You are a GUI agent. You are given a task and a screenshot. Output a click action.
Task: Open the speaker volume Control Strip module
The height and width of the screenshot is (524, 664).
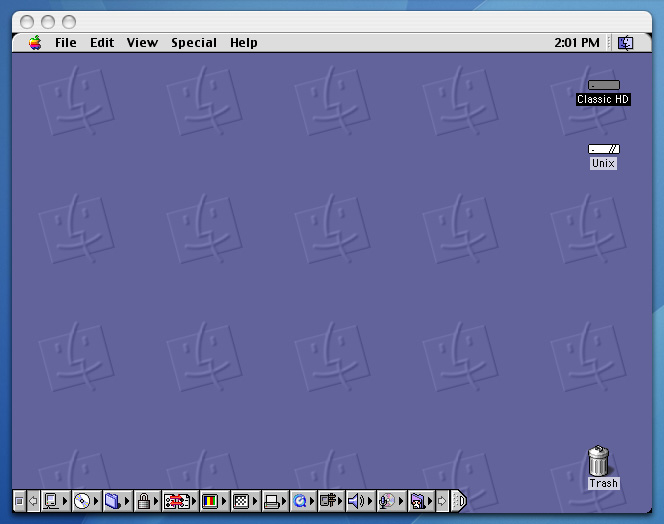[354, 501]
